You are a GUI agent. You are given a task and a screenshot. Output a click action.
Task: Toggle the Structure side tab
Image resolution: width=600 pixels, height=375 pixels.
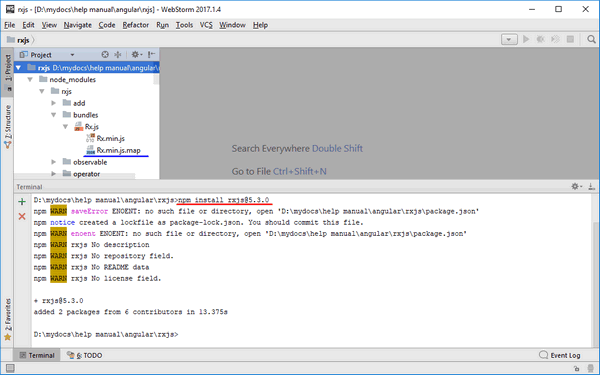[8, 126]
